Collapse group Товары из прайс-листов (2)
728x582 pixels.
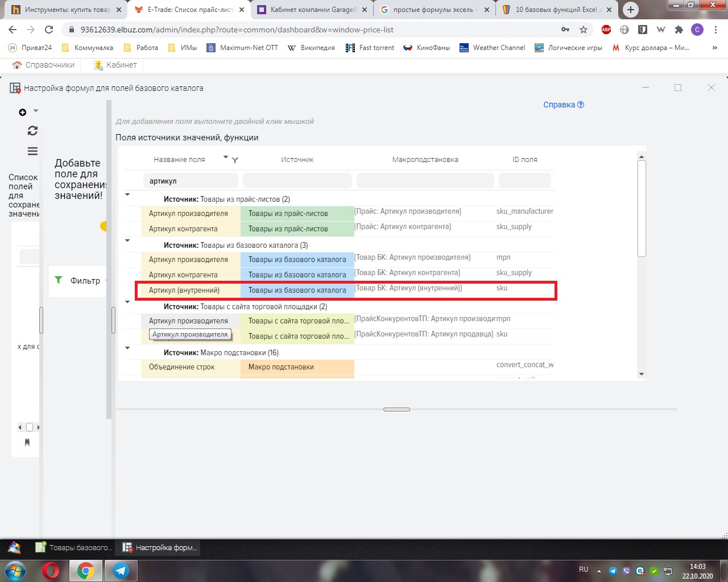click(127, 194)
